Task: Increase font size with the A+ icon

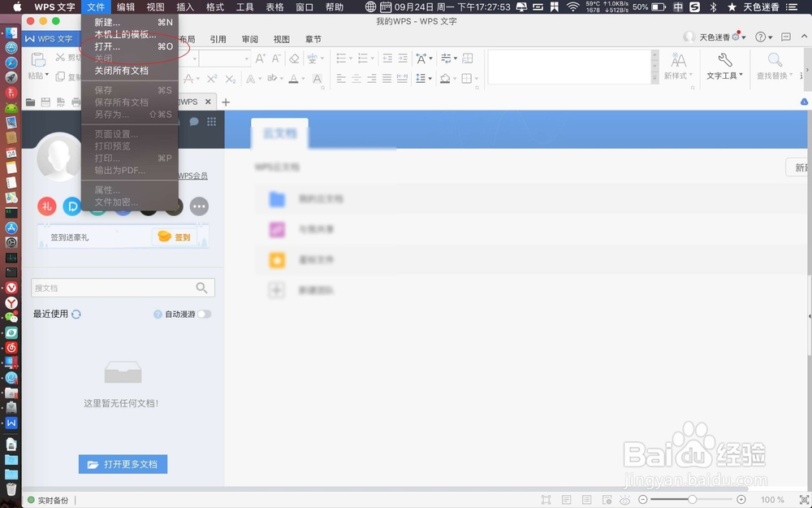Action: 260,58
